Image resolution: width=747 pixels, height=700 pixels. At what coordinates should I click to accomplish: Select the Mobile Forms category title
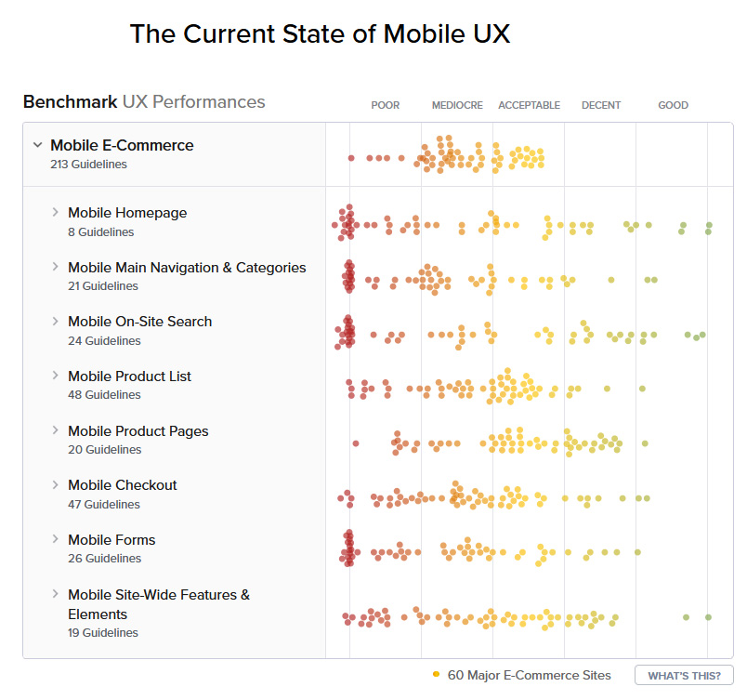pos(111,540)
